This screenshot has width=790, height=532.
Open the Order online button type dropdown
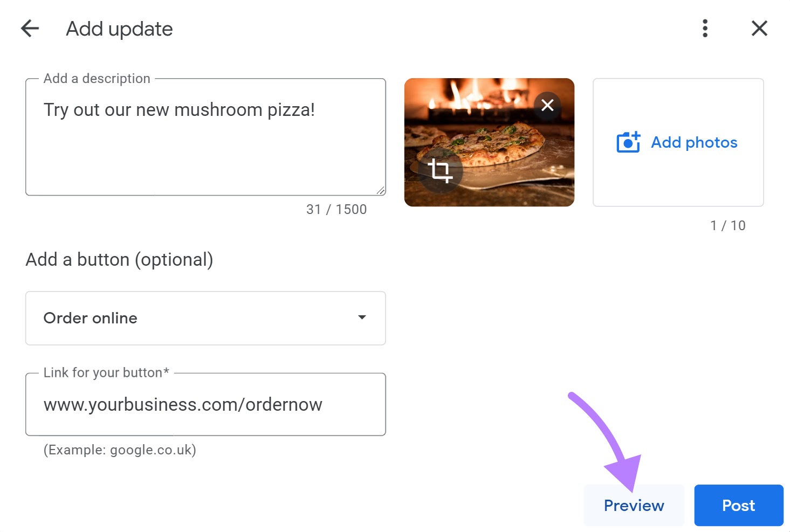[205, 318]
